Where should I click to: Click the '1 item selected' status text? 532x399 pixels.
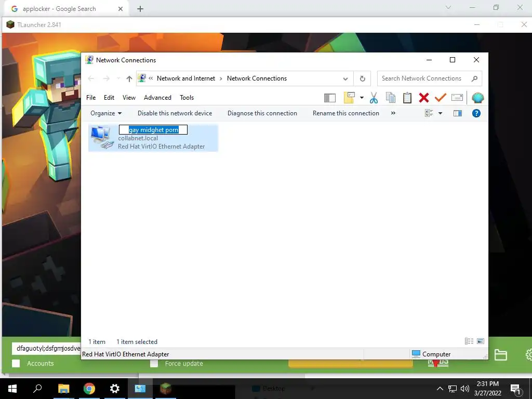[137, 342]
